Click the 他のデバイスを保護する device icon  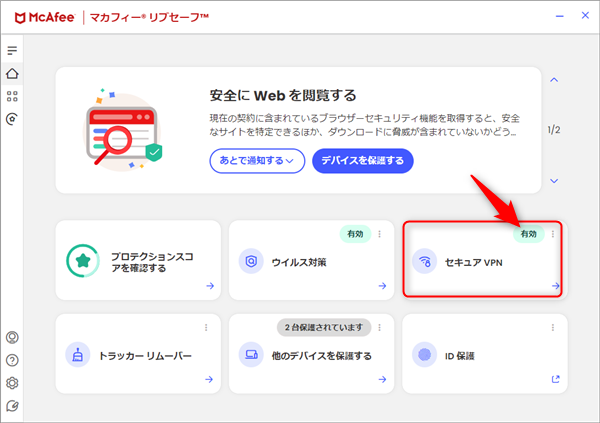251,355
